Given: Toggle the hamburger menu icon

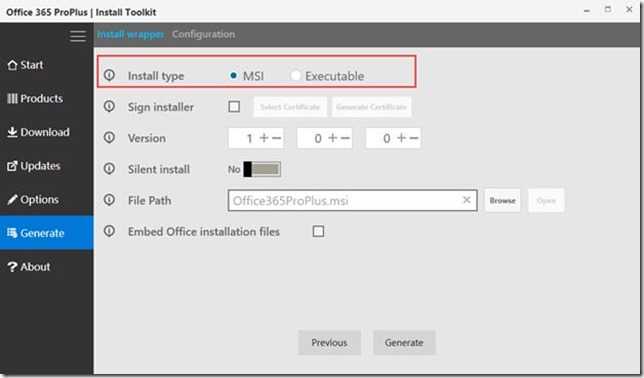Looking at the screenshot, I should 78,36.
